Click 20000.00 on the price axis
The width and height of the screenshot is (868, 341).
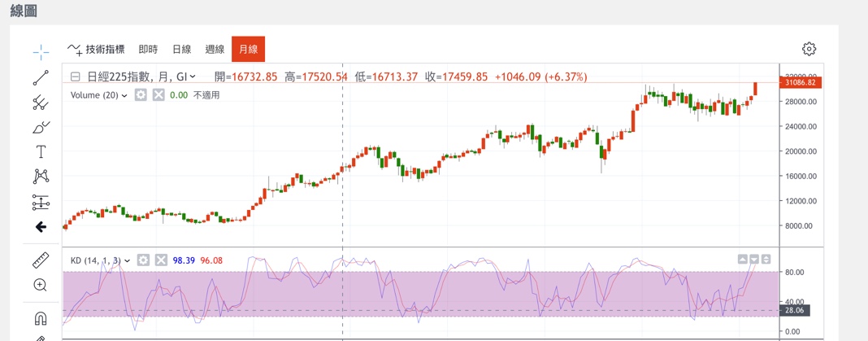801,151
